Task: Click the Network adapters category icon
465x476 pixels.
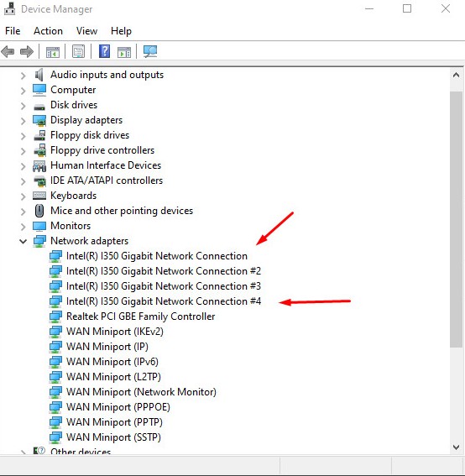Action: (39, 241)
